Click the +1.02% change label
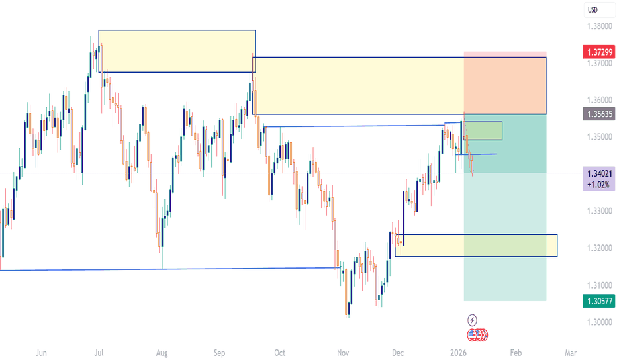This screenshot has height=364, width=617. (x=600, y=186)
